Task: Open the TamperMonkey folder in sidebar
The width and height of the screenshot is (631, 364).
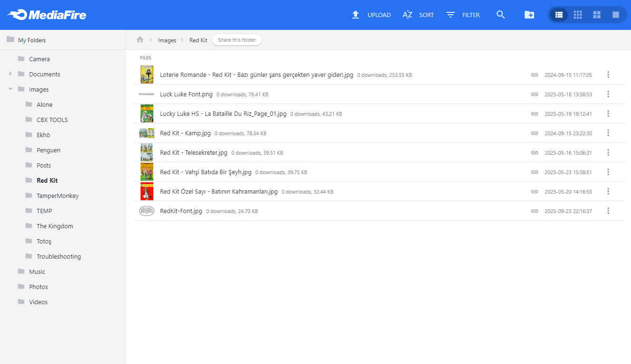Action: click(x=57, y=196)
